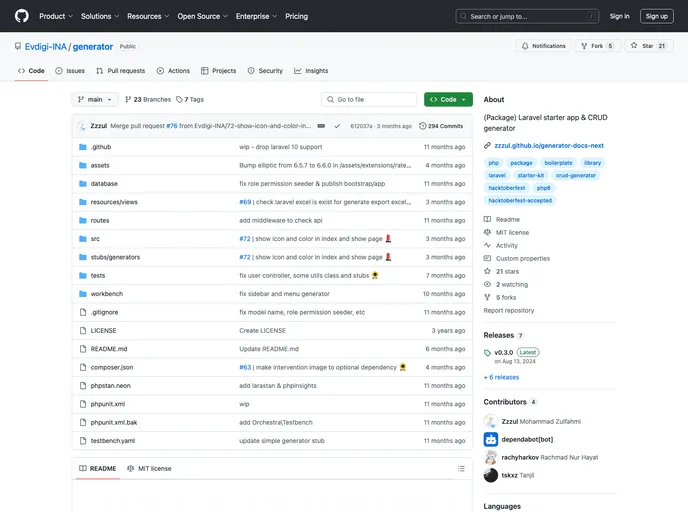Open the stubs/generators folder
Image resolution: width=688 pixels, height=512 pixels.
115,257
